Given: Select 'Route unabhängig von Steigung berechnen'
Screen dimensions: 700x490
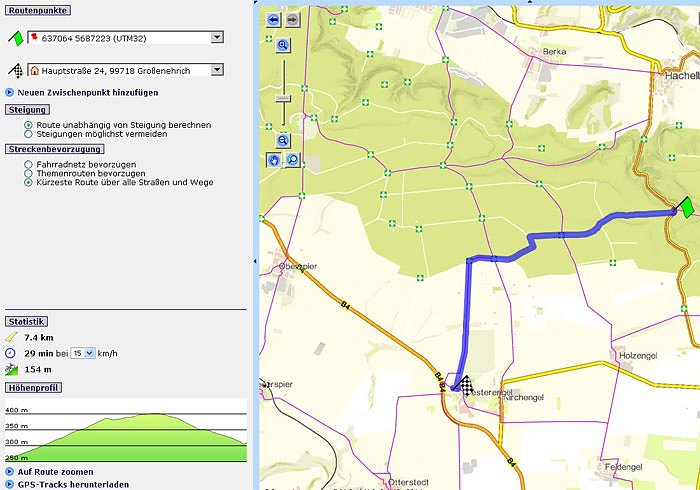Looking at the screenshot, I should click(28, 125).
